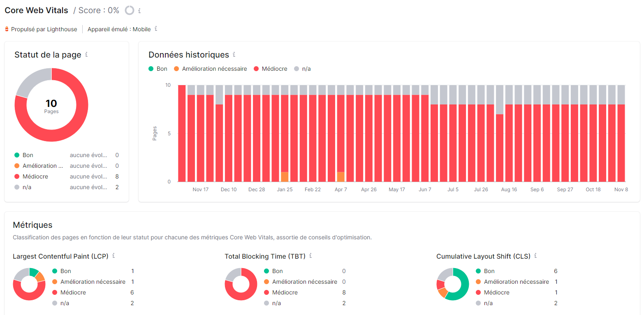Click CLS n/a row
The image size is (644, 315).
coord(517,303)
